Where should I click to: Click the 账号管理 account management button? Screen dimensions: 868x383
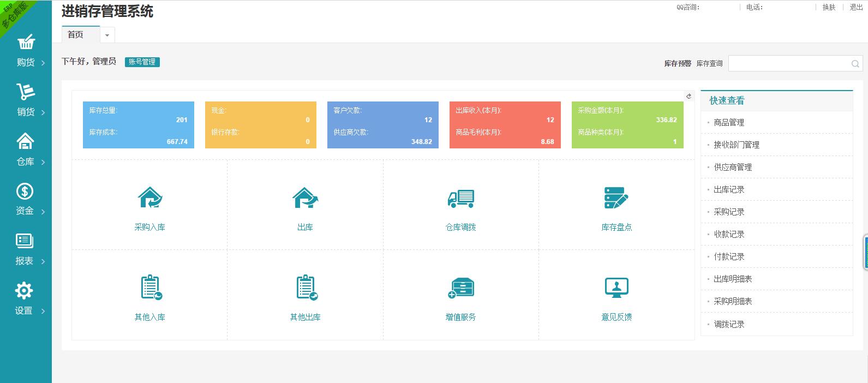pos(142,62)
